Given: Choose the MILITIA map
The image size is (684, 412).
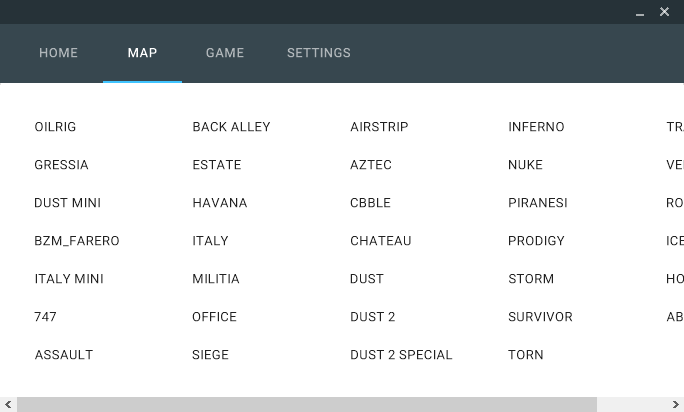Looking at the screenshot, I should 216,279.
